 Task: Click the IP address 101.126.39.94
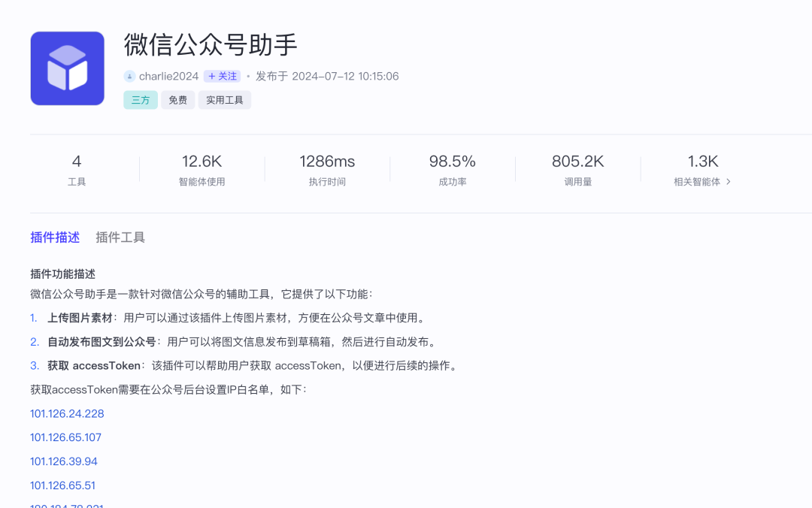[x=64, y=461]
